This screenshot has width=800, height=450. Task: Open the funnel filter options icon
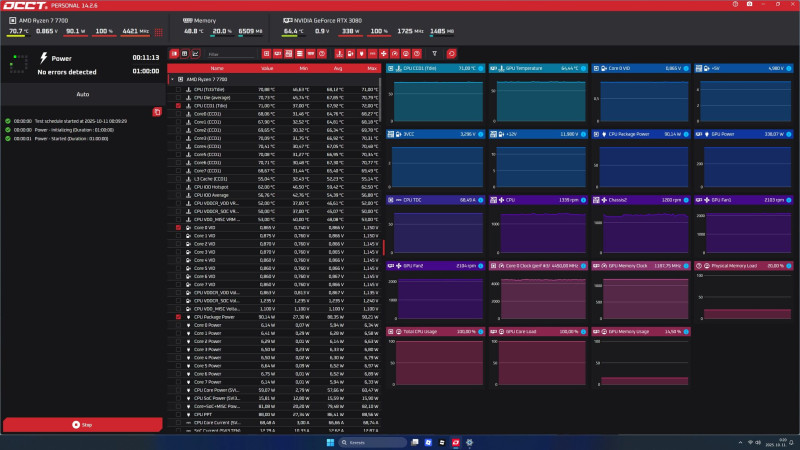pyautogui.click(x=434, y=54)
